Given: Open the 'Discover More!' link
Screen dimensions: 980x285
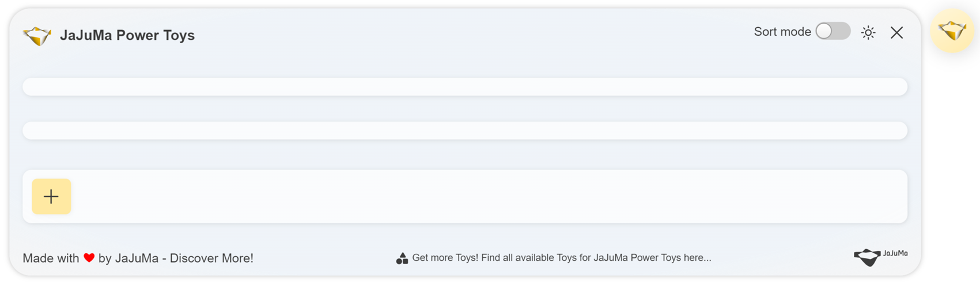Looking at the screenshot, I should pos(211,258).
